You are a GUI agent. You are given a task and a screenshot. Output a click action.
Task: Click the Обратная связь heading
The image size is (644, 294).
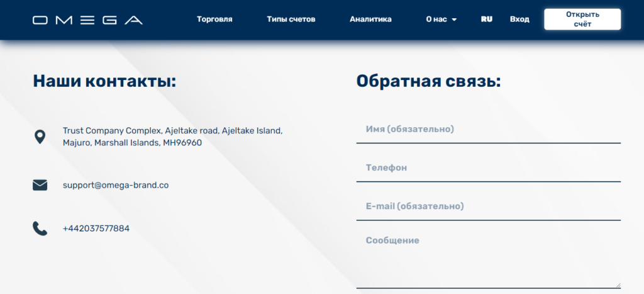point(428,81)
